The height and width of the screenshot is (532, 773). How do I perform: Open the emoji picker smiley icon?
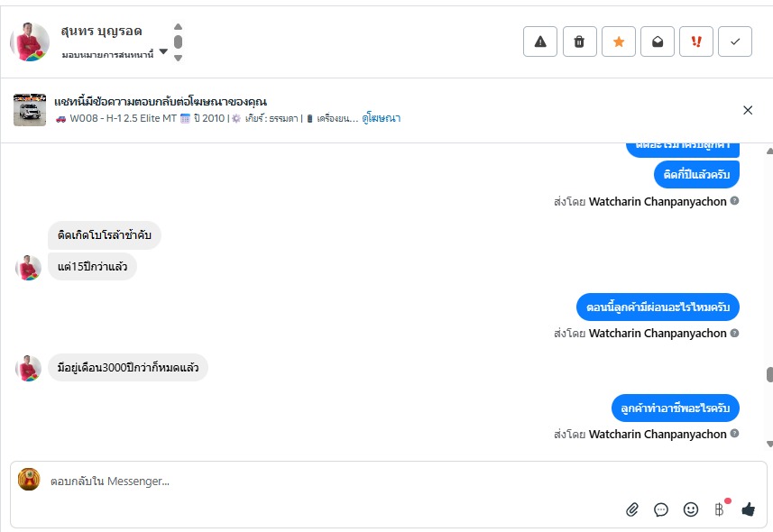coord(691,509)
